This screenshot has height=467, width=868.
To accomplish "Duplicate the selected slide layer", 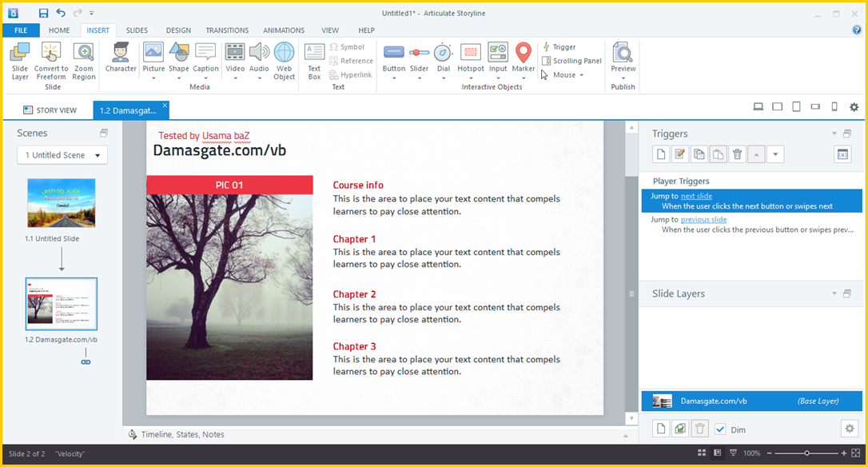I will pos(680,429).
